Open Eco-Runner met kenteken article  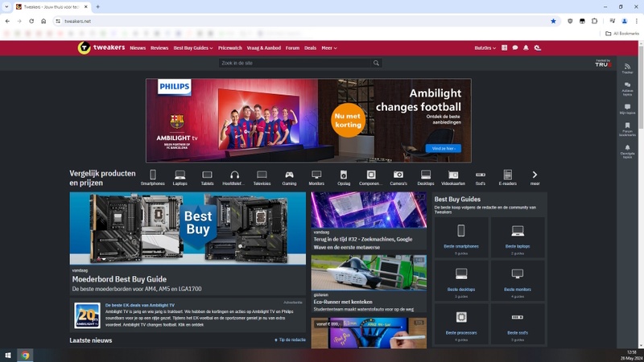coord(343,302)
